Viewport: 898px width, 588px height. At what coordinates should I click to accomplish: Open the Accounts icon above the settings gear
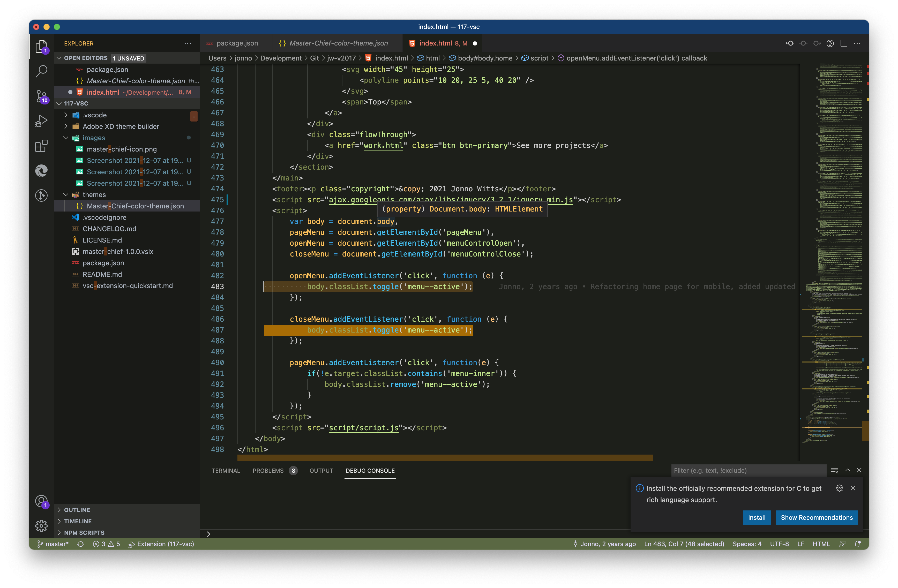41,502
